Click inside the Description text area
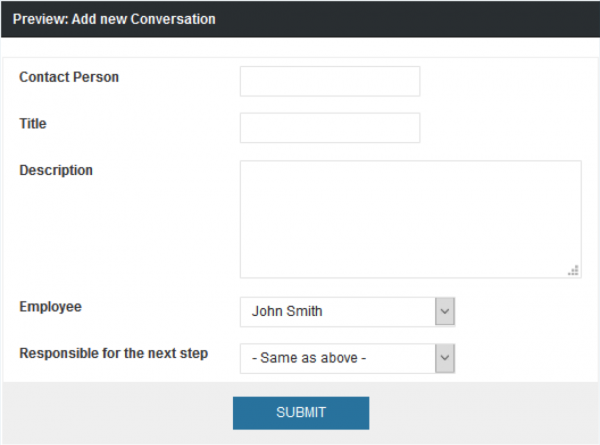Viewport: 600px width, 445px height. [410, 218]
